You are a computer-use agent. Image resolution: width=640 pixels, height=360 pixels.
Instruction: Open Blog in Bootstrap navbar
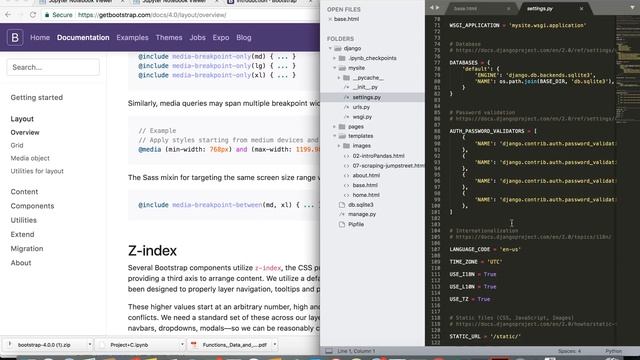[244, 38]
